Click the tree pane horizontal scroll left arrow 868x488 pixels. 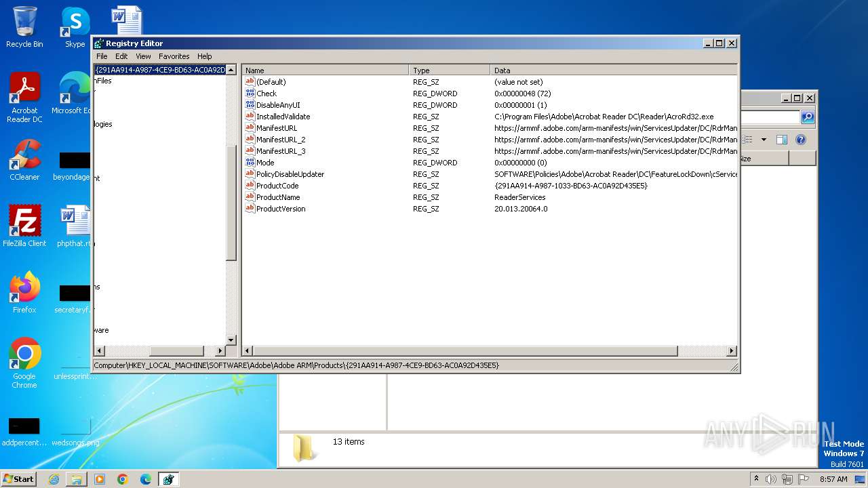click(x=99, y=350)
